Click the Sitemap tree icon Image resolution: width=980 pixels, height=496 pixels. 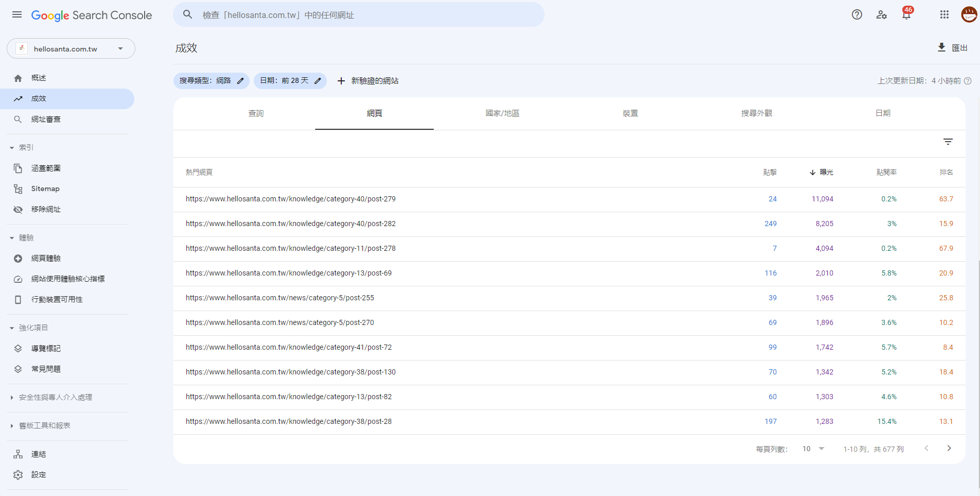pyautogui.click(x=18, y=189)
